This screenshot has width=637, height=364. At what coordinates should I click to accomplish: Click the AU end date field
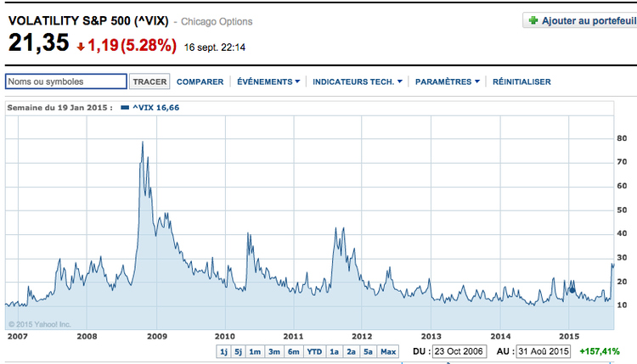(544, 351)
